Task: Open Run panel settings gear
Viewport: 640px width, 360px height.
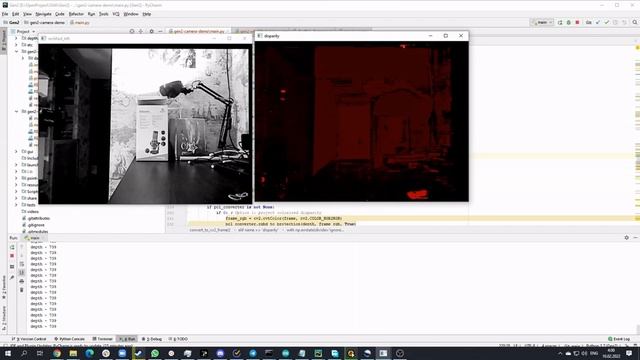Action: 627,238
